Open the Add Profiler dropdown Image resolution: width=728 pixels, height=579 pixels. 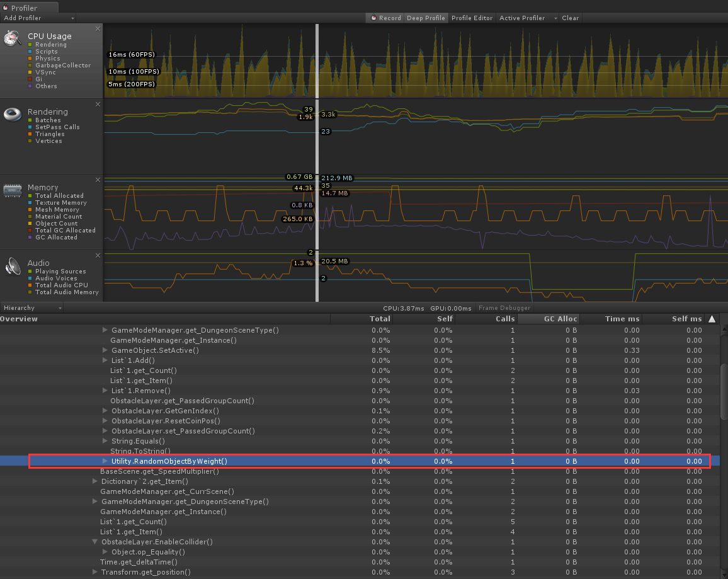pyautogui.click(x=38, y=18)
